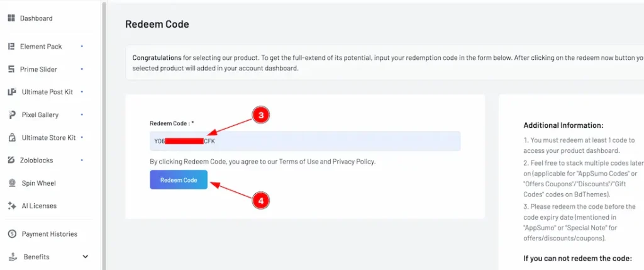Click the Ultimate Store Kit lock icon
Viewport: 644px width, 270px height.
(x=11, y=137)
